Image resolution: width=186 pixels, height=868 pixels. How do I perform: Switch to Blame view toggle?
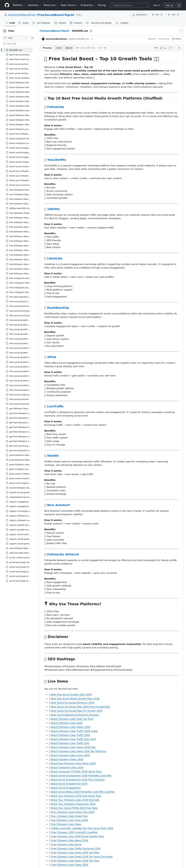pos(69,48)
